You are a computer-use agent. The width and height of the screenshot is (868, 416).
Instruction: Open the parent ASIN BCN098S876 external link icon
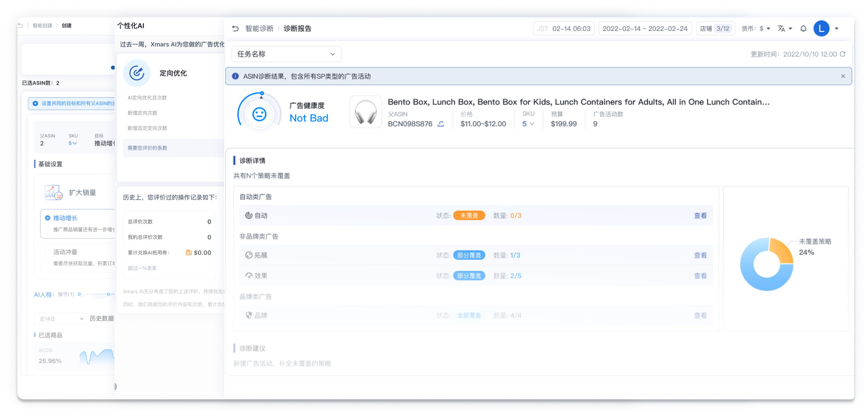click(x=441, y=124)
